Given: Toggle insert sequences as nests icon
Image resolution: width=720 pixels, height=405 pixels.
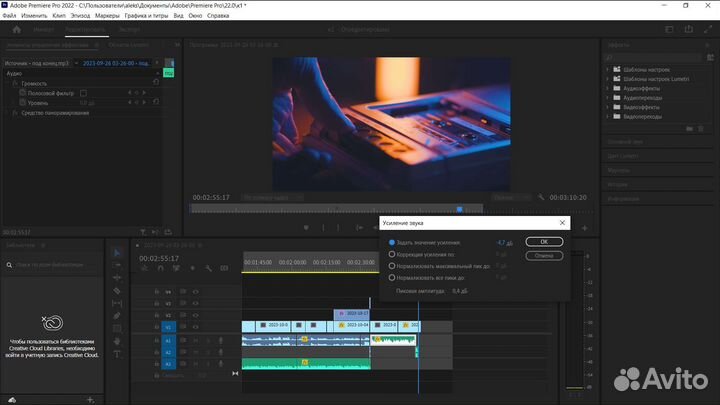Looking at the screenshot, I should 144,268.
